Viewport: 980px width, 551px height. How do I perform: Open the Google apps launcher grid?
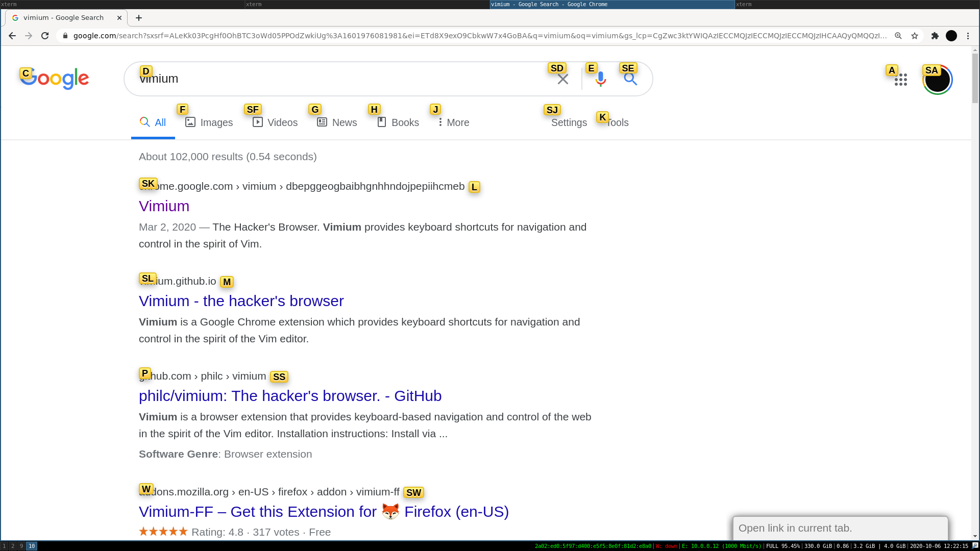[x=901, y=80]
